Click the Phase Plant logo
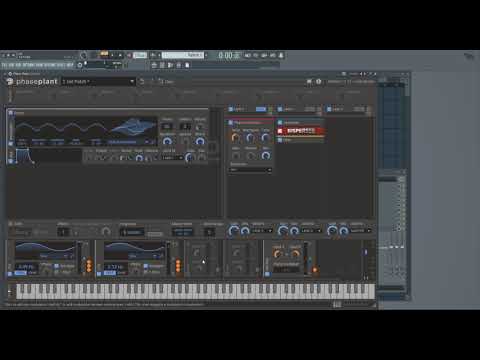Viewport: 480px width, 360px height. click(x=32, y=82)
